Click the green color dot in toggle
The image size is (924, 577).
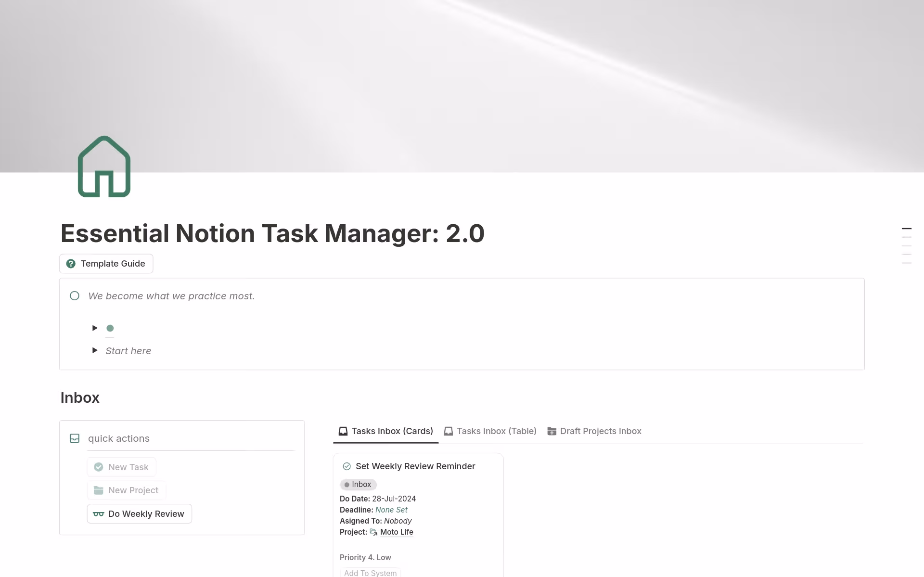coord(110,328)
